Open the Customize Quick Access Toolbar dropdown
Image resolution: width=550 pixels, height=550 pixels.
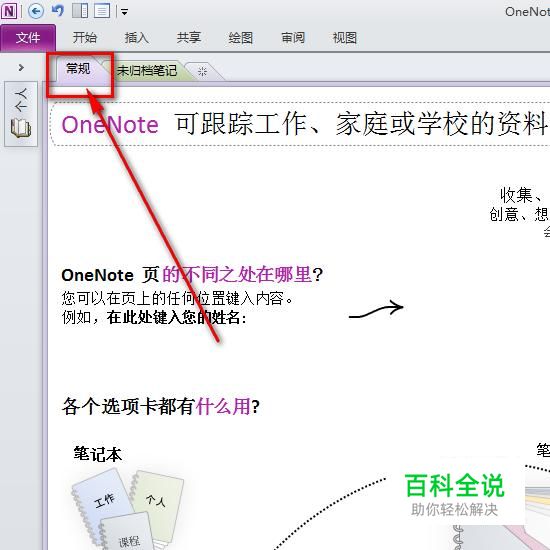(124, 12)
